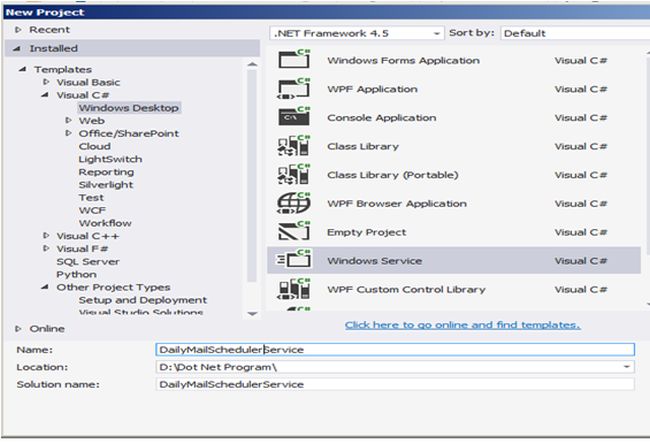Select the Windows Forms Application template icon
The image size is (650, 444).
tap(294, 59)
